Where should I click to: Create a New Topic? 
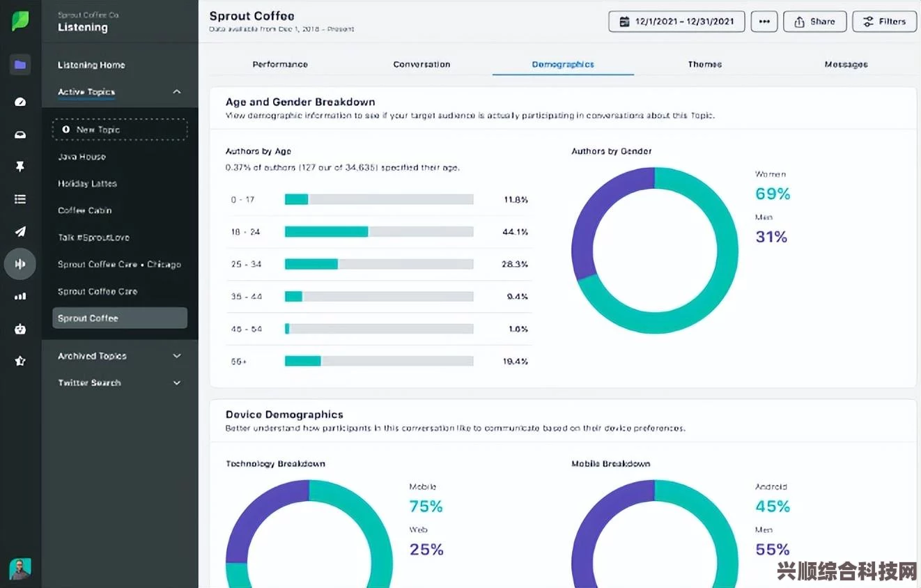(x=120, y=130)
